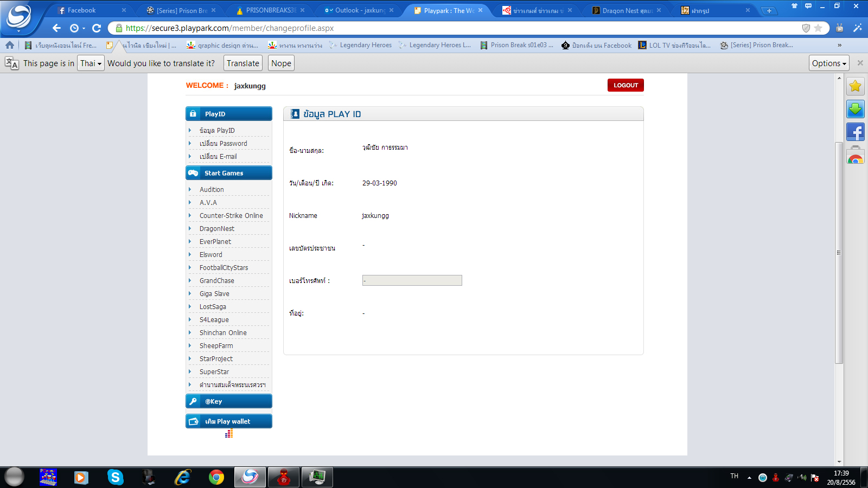
Task: Open the Elsword game link
Action: click(x=211, y=255)
